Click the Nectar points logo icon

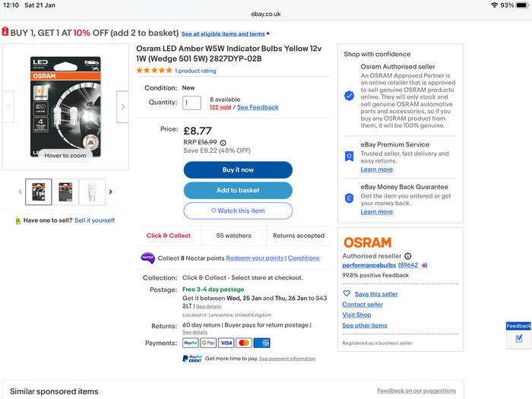[x=147, y=258]
